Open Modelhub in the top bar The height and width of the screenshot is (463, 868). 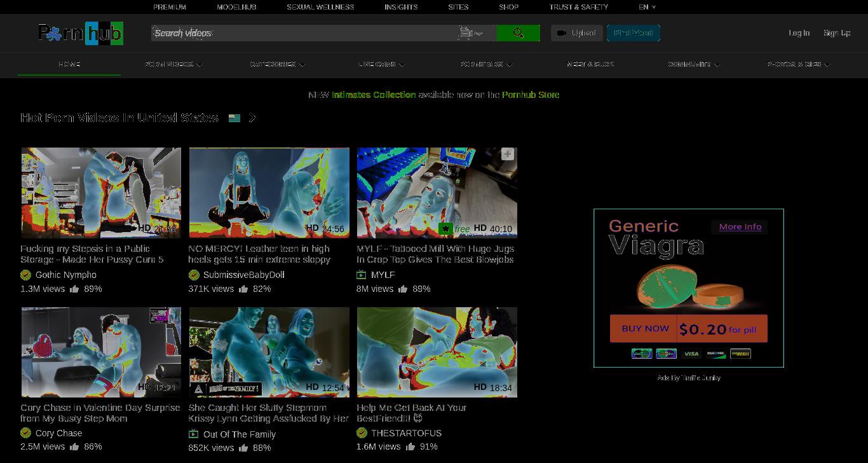click(236, 7)
